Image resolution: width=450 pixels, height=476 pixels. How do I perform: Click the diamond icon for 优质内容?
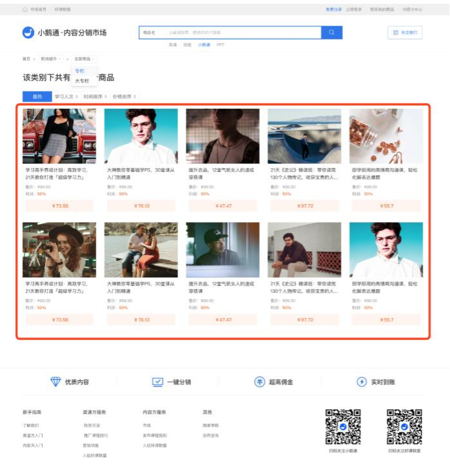[x=55, y=381]
